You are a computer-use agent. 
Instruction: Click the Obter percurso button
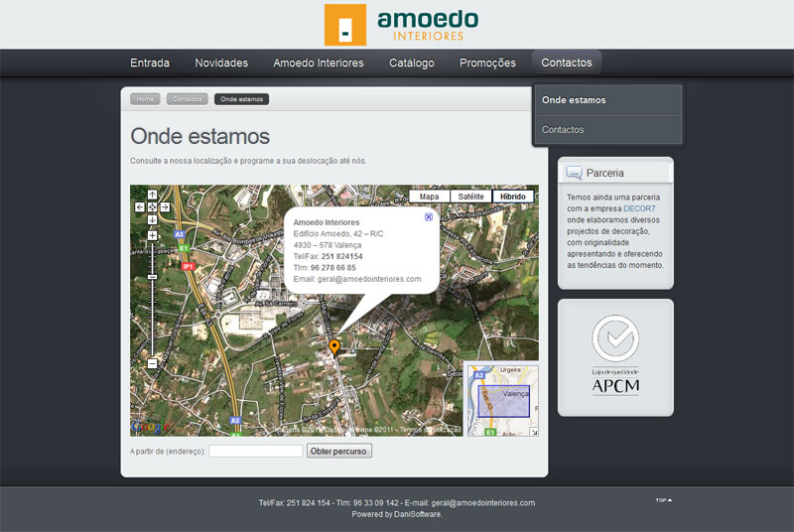[338, 451]
